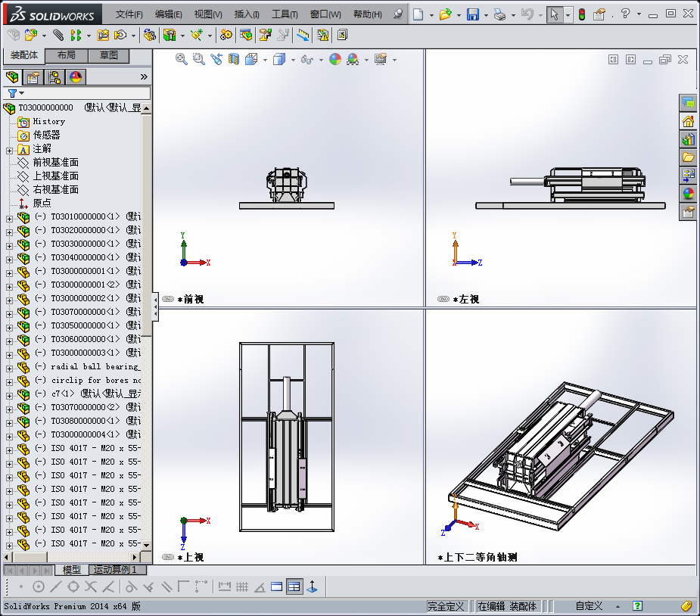Open the View Orientation dropdown arrow
Image resolution: width=700 pixels, height=616 pixels.
pyautogui.click(x=265, y=60)
